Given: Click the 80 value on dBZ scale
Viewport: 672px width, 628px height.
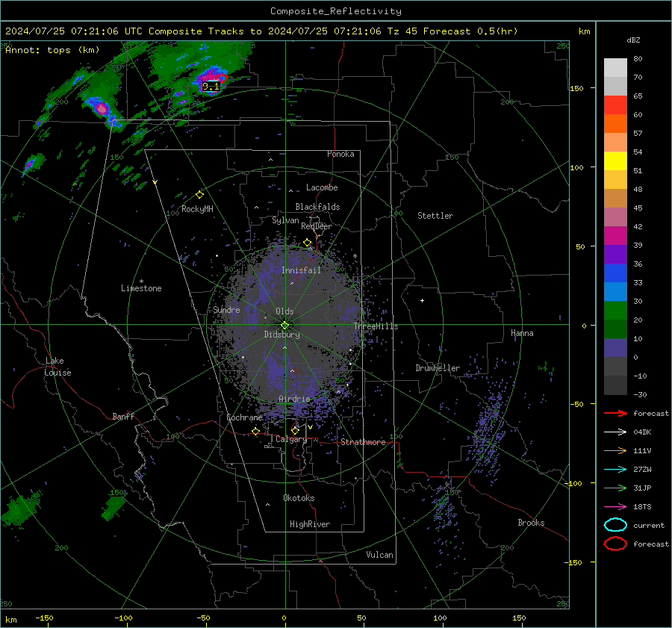Looking at the screenshot, I should click(x=638, y=59).
